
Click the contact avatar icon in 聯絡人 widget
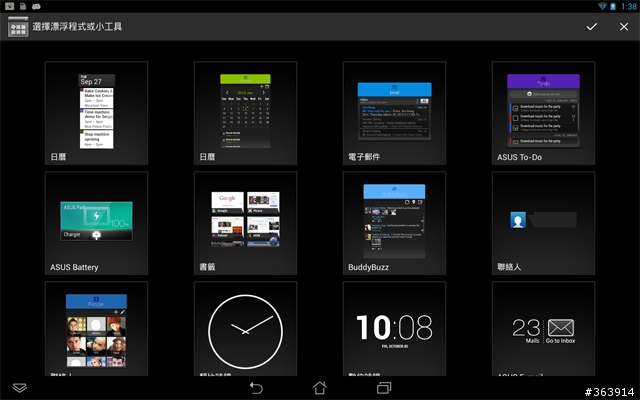pyautogui.click(x=518, y=220)
